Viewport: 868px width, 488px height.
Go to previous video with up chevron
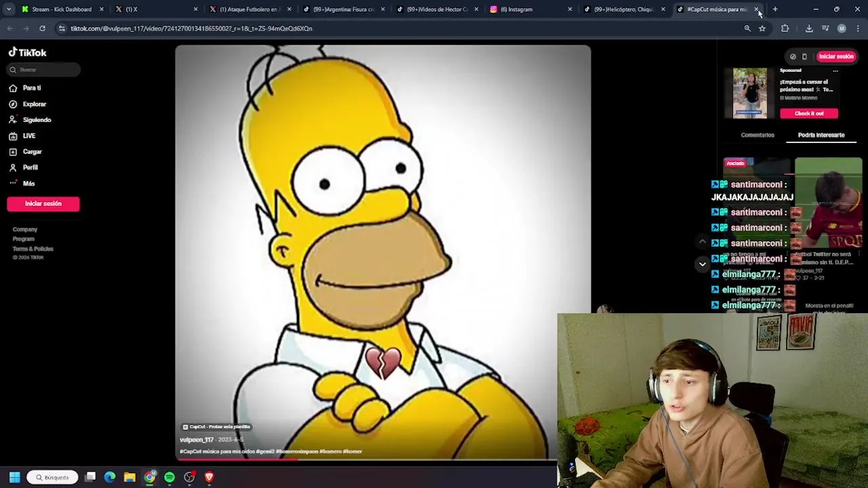[703, 242]
